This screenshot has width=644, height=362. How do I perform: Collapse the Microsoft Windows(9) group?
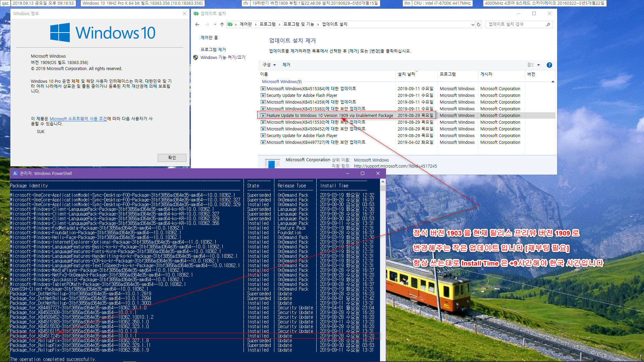point(553,82)
